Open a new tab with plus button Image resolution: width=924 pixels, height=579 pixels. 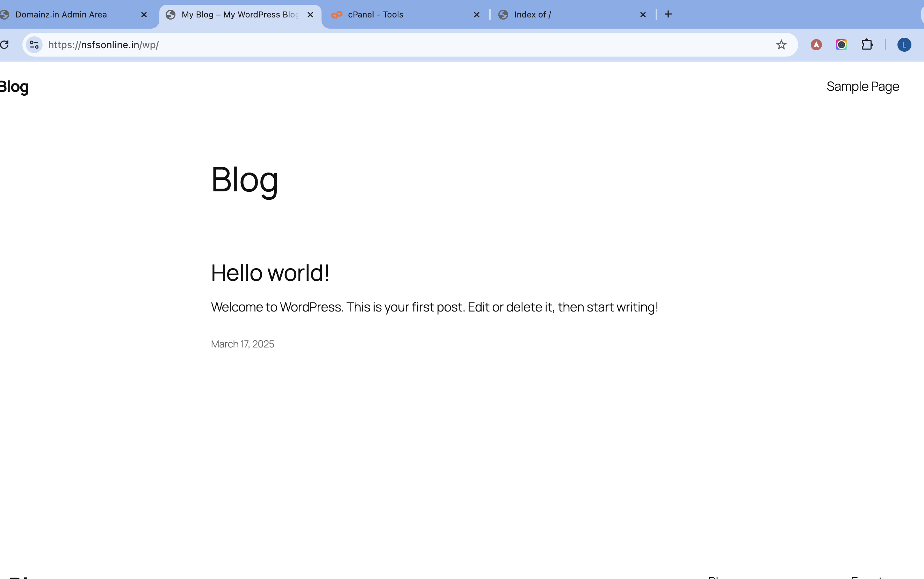coord(668,14)
